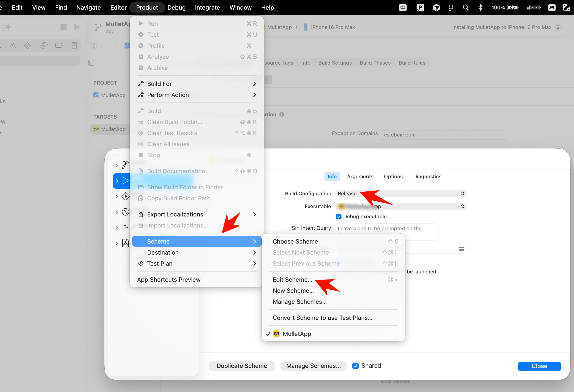Select the Archive action icon in scheme list
Screen dimensions: 574x392
[126, 243]
